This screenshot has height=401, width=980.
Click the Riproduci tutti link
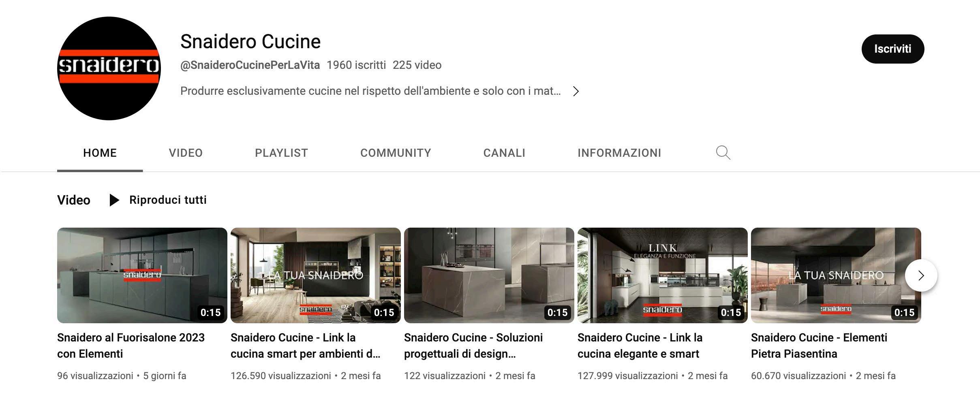coord(168,200)
